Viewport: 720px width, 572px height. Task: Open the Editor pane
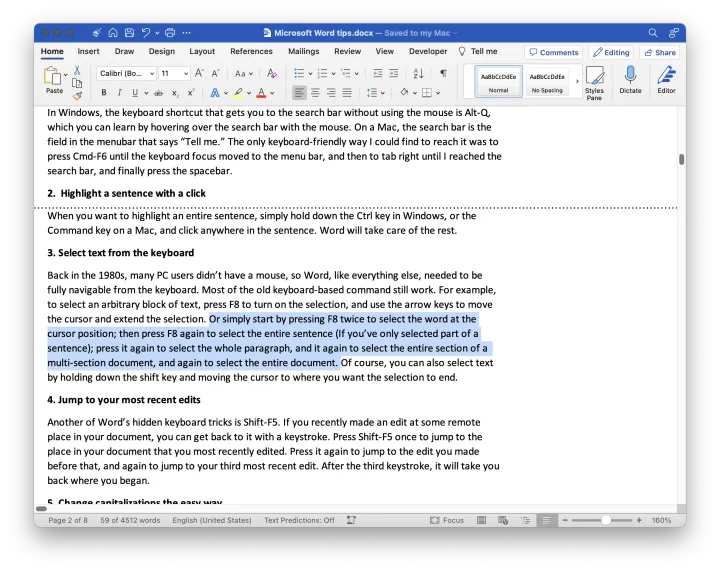666,80
